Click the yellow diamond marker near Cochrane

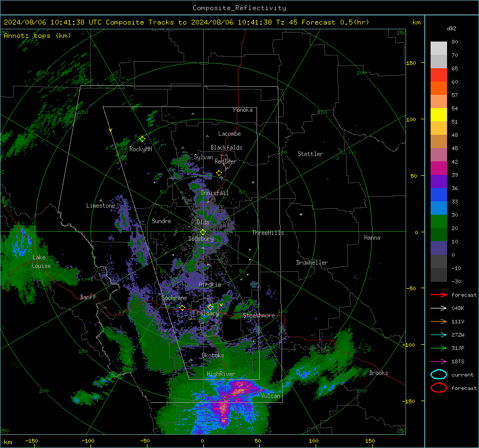183,308
